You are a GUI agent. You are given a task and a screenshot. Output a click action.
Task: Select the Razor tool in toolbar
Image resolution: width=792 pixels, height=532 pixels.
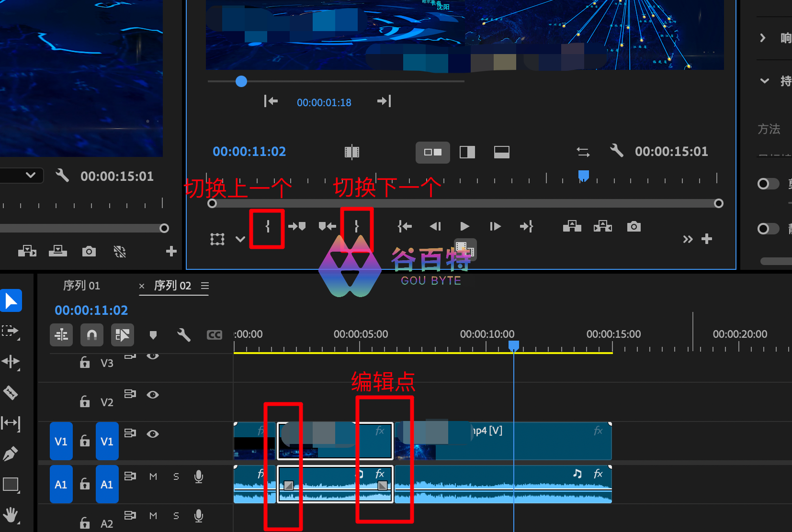[11, 393]
